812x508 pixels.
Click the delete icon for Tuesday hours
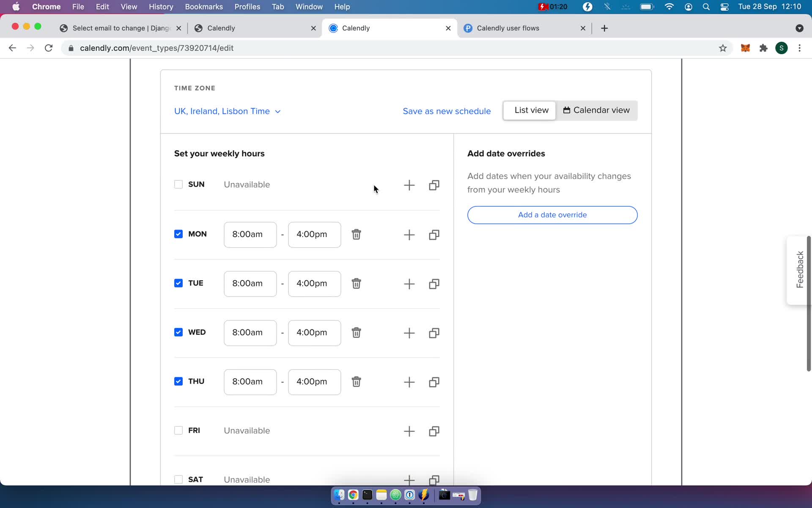(x=355, y=283)
